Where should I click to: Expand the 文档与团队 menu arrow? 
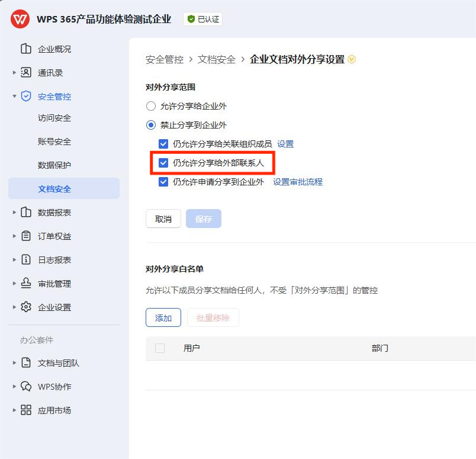14,362
